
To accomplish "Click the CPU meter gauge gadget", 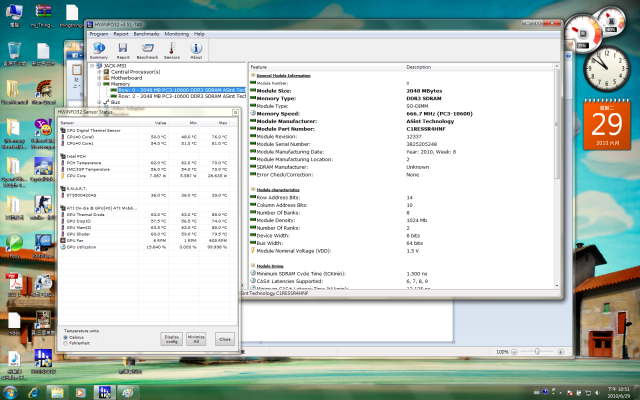I will (x=583, y=33).
